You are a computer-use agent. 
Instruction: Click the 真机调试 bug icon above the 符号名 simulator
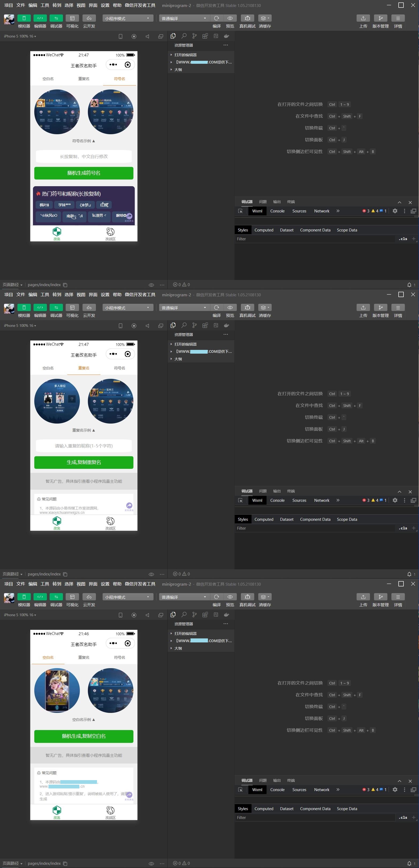248,18
